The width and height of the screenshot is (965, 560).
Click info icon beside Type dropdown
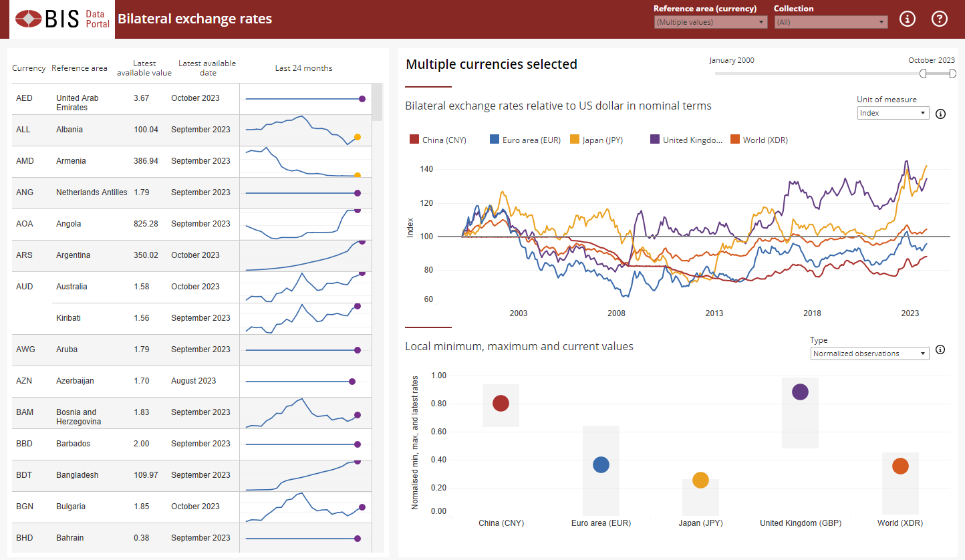point(940,349)
